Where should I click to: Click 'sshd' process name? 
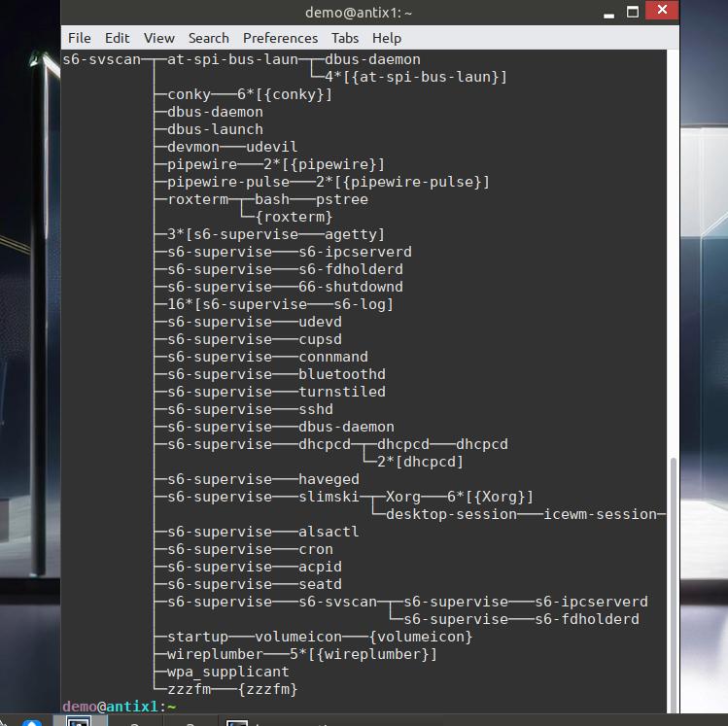click(316, 409)
